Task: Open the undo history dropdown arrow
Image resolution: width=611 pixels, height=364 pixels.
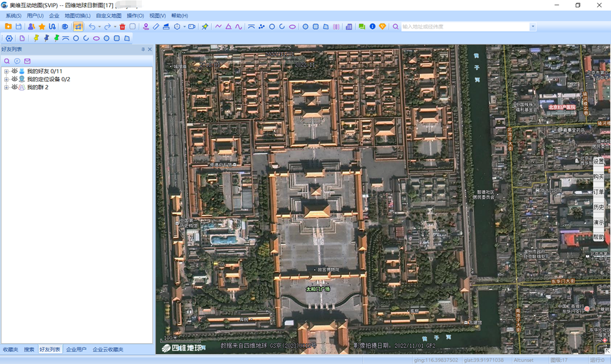Action: pos(99,26)
